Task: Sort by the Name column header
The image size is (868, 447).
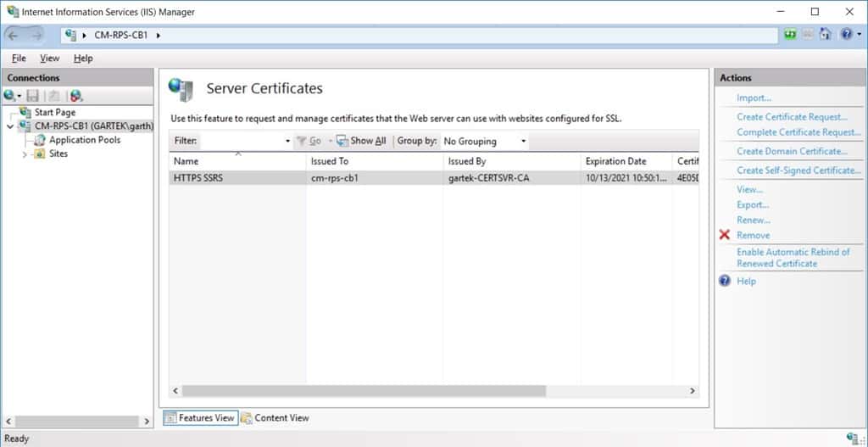Action: point(237,161)
